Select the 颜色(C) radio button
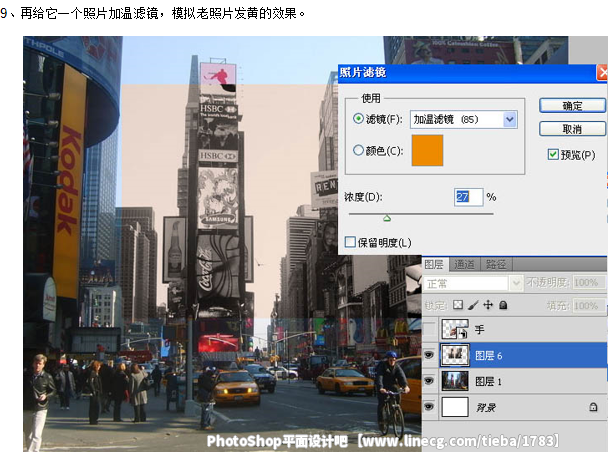 [x=358, y=150]
